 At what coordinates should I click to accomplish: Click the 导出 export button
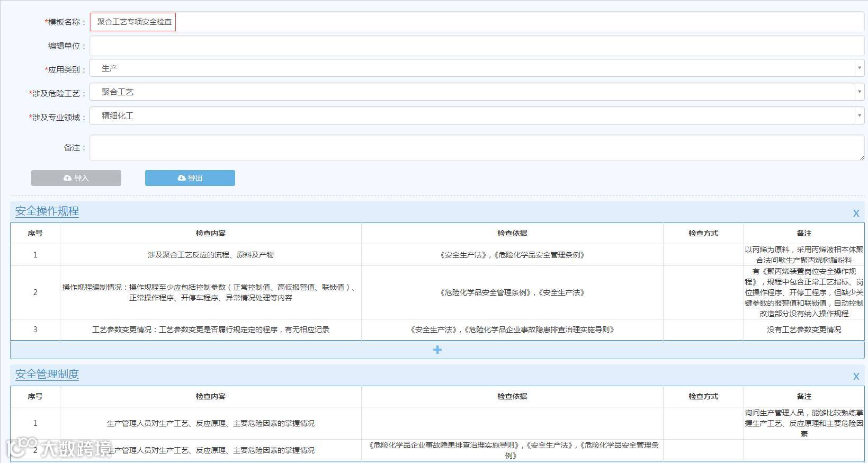190,178
